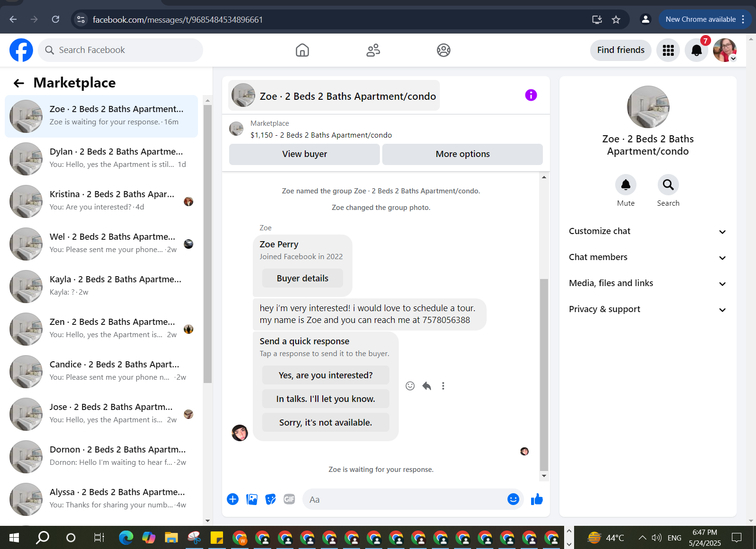This screenshot has width=756, height=549.
Task: Open Windows Start menu
Action: tap(14, 538)
